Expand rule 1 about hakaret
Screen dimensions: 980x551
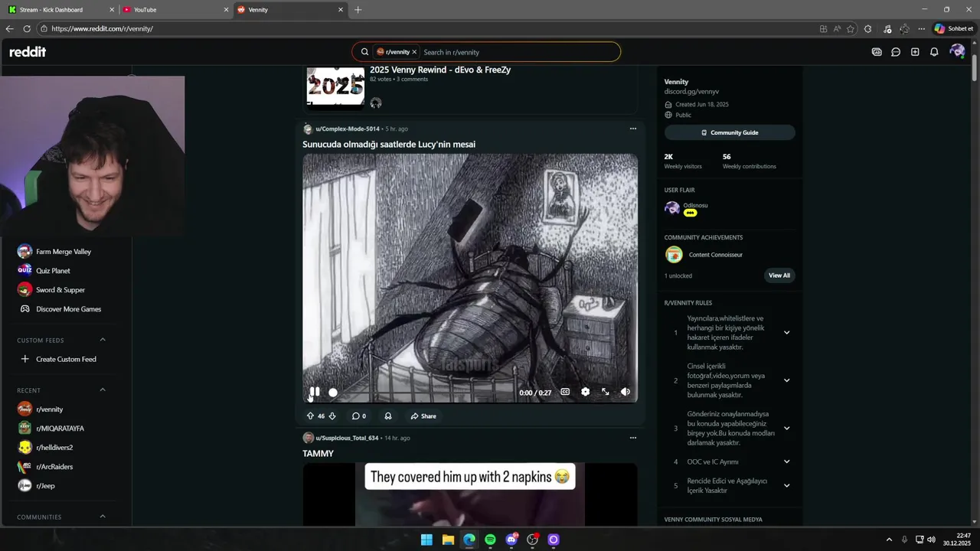(x=786, y=333)
